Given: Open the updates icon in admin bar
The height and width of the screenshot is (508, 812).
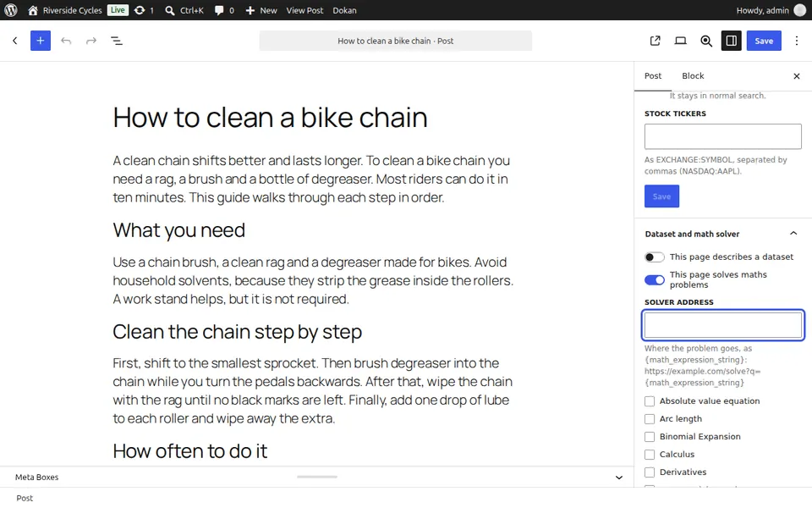Looking at the screenshot, I should click(x=140, y=10).
